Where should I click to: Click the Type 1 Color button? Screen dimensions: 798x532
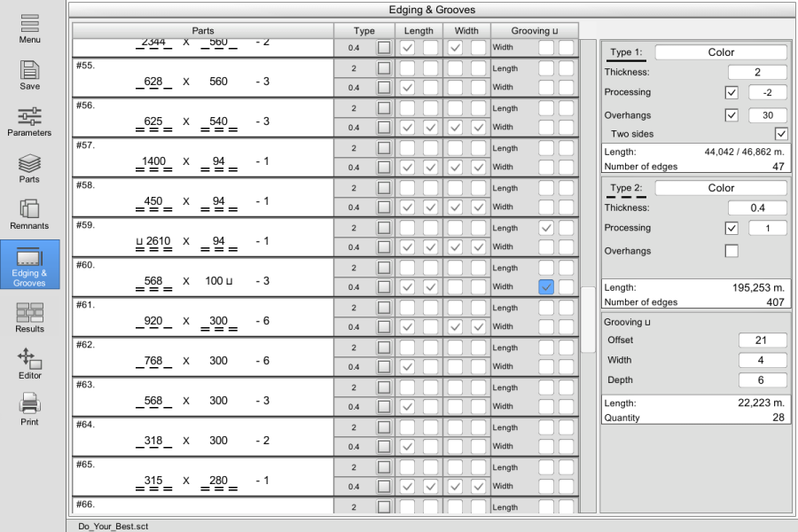[721, 52]
